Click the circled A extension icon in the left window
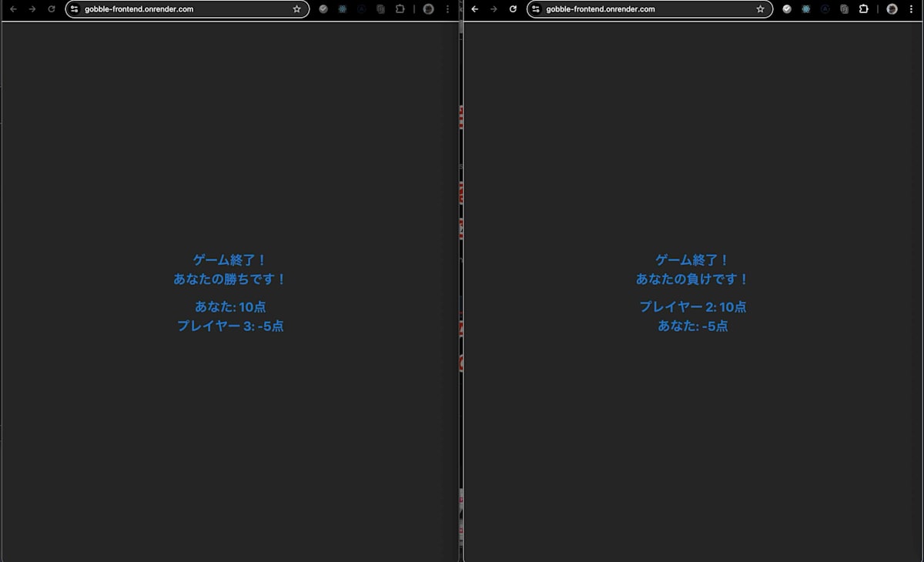The image size is (924, 562). 361,9
